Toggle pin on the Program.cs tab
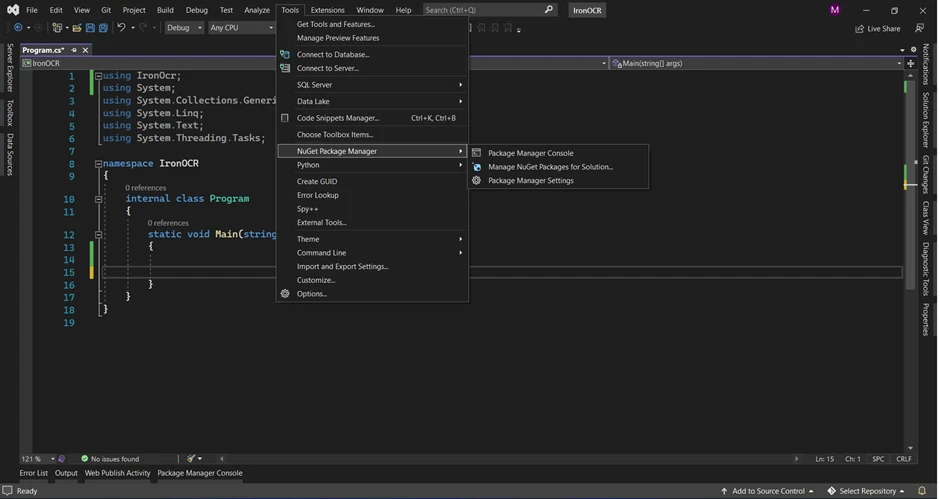940x499 pixels. point(74,49)
